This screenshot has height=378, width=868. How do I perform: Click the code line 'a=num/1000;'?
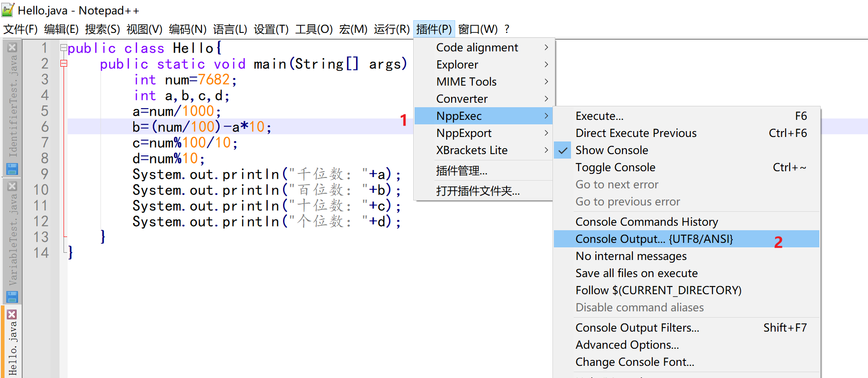click(177, 111)
